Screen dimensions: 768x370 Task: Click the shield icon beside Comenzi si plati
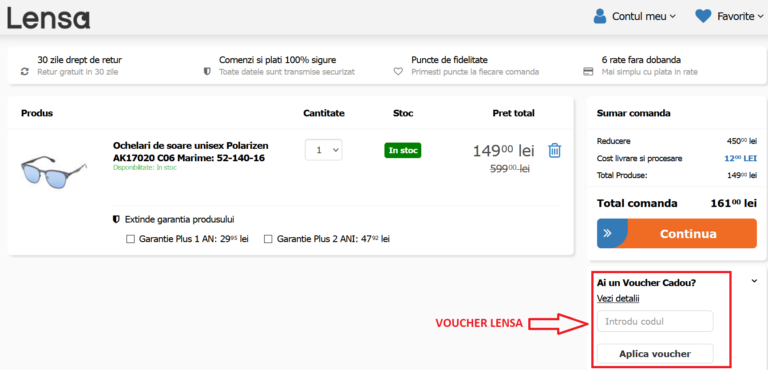point(207,72)
